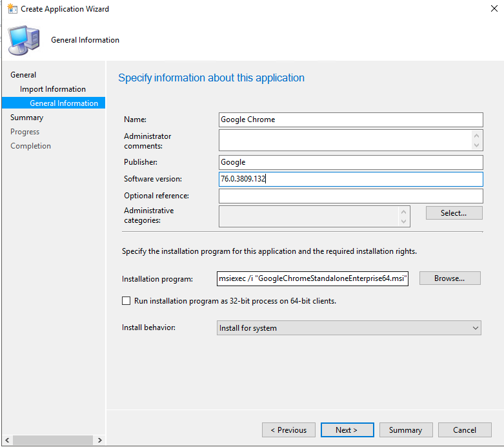Viewport: 504px width, 447px height.
Task: Click the Software version field
Action: (x=350, y=179)
